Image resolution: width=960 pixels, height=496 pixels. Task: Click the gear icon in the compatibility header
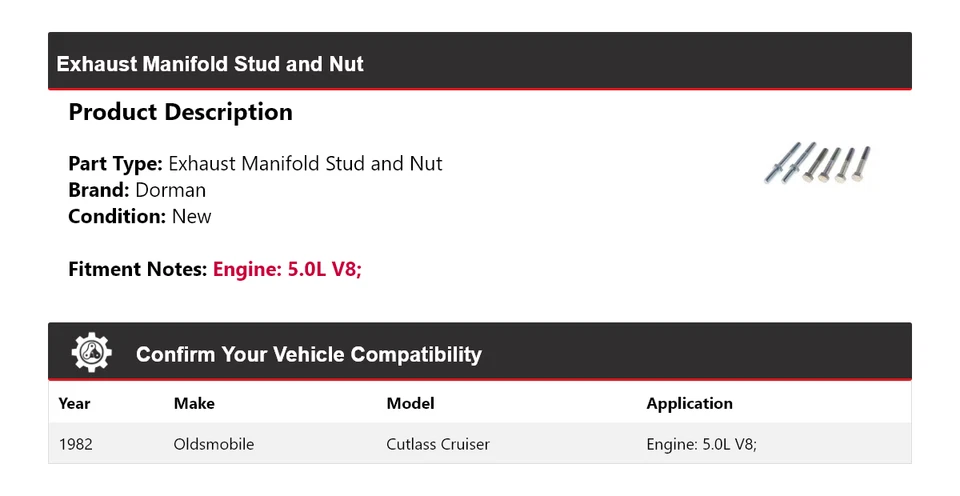(92, 353)
